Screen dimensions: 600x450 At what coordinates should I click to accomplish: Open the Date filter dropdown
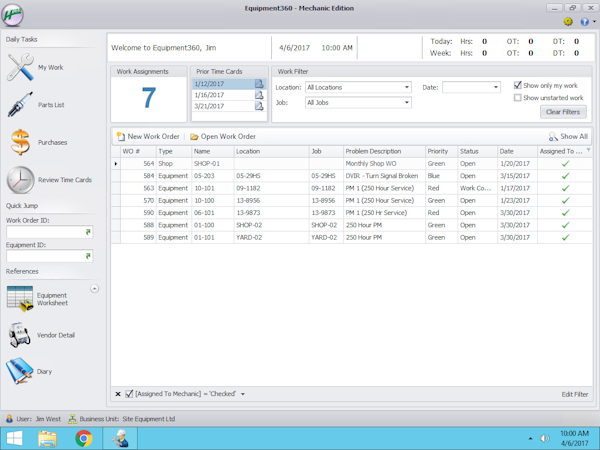[x=496, y=87]
